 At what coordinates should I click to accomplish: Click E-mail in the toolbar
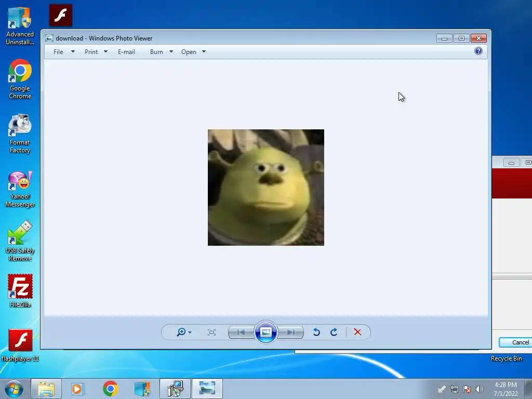pos(127,52)
